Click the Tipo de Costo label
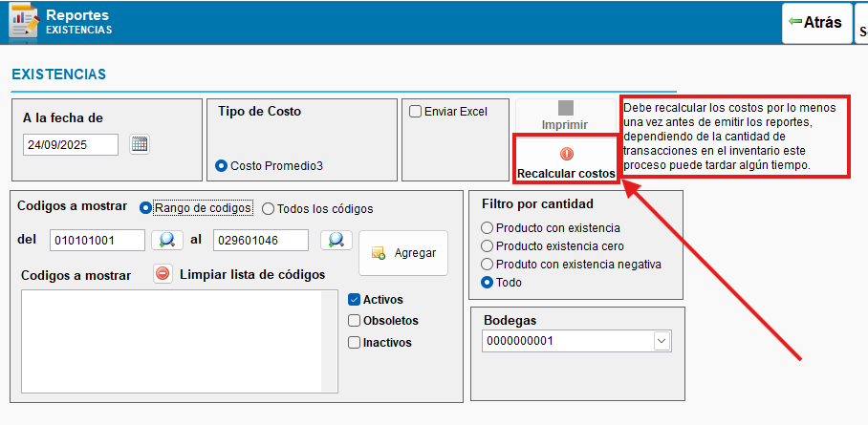Viewport: 868px width, 425px height. pos(260,111)
